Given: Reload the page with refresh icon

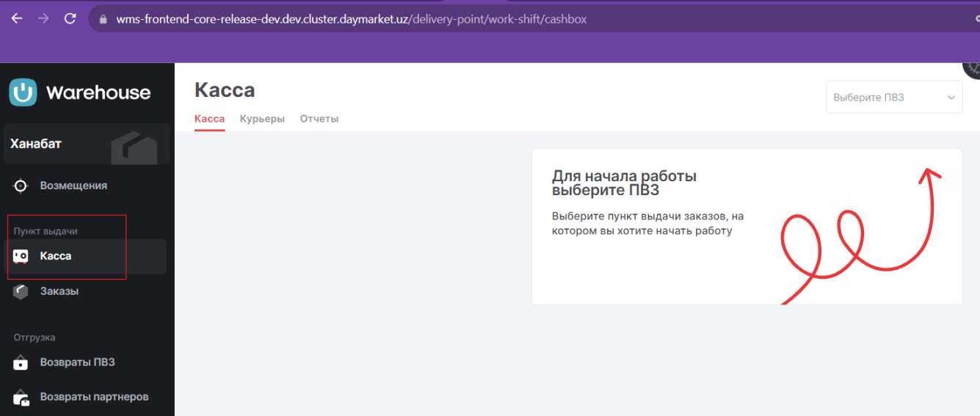Looking at the screenshot, I should pos(70,19).
